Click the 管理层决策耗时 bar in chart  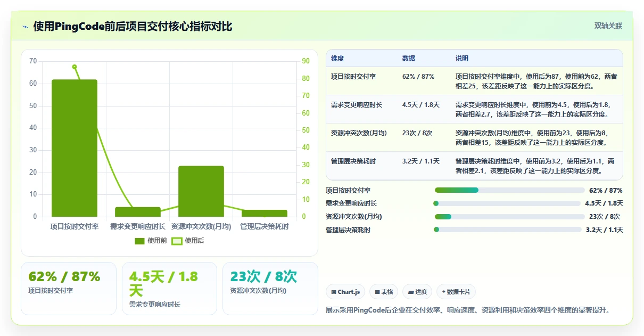coord(265,213)
